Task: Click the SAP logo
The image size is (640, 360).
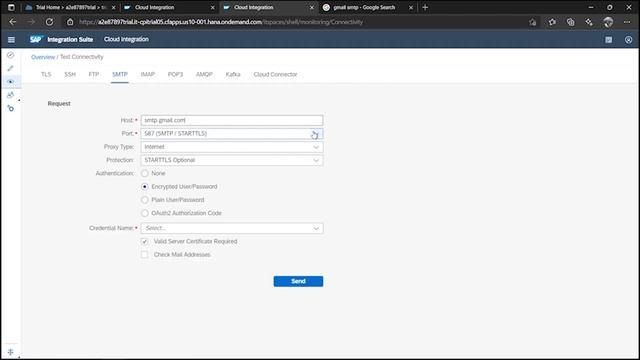Action: pos(36,39)
